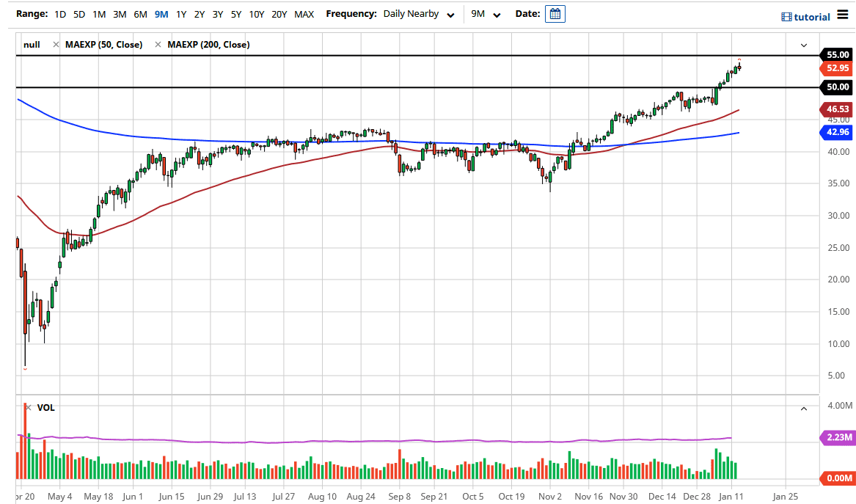
Task: Remove the MAEXP (50, Close) indicator
Action: tap(55, 44)
